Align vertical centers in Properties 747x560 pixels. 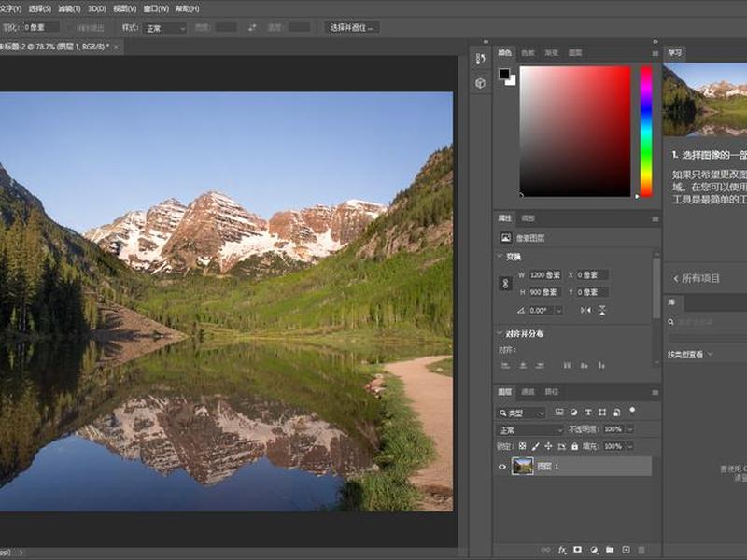(x=585, y=365)
